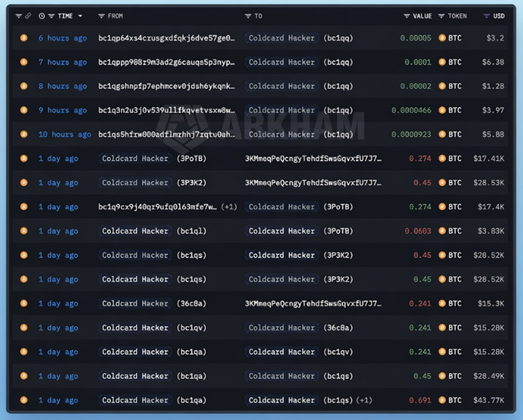This screenshot has height=420, width=523.
Task: Open the TOKEN column filter icon
Action: (441, 15)
